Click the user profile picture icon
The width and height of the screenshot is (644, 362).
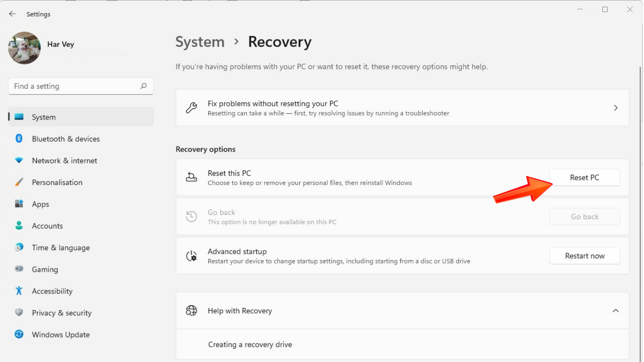pyautogui.click(x=24, y=48)
